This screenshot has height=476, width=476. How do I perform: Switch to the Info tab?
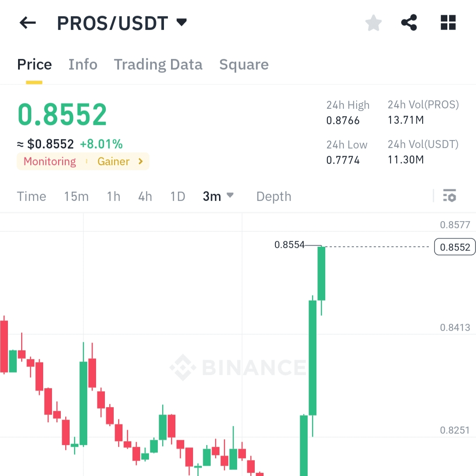tap(83, 65)
